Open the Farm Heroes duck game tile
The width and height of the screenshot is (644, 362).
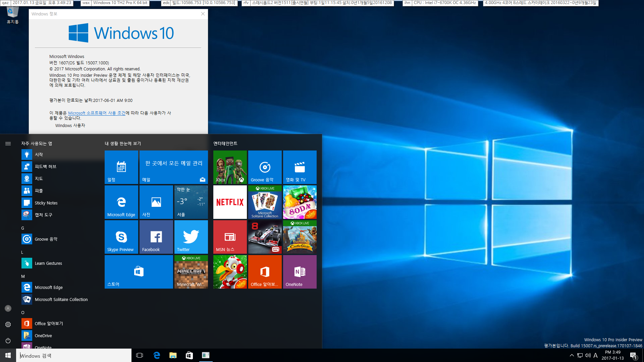[230, 272]
